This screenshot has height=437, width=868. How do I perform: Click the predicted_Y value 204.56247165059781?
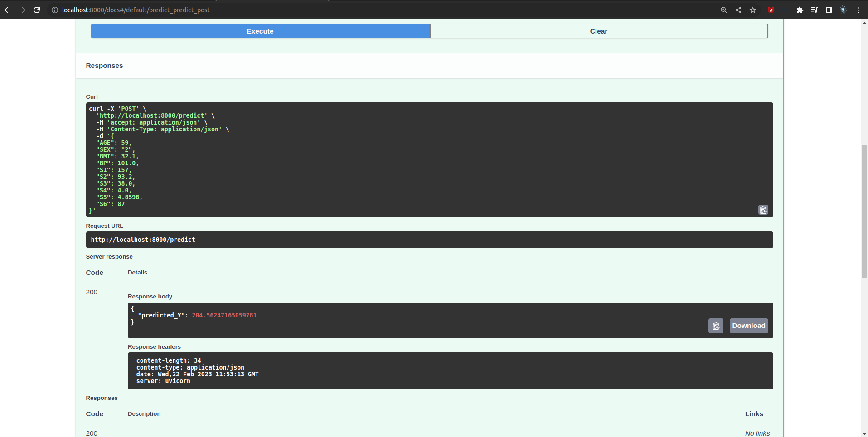[x=224, y=315]
